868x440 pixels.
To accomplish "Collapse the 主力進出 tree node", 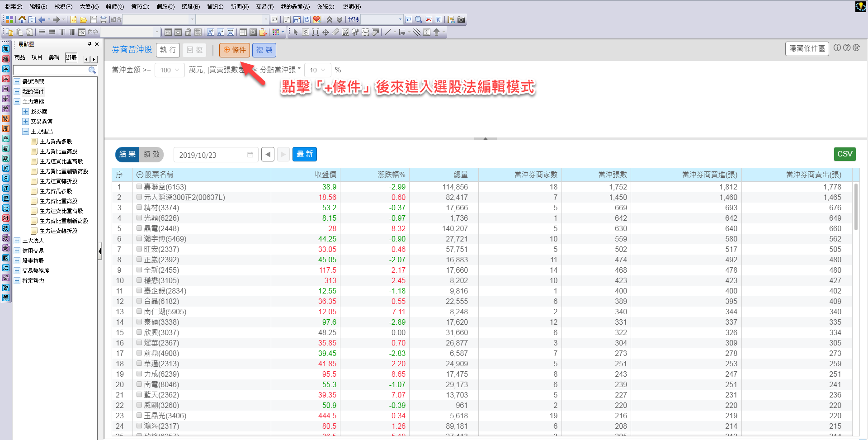I will pyautogui.click(x=26, y=131).
